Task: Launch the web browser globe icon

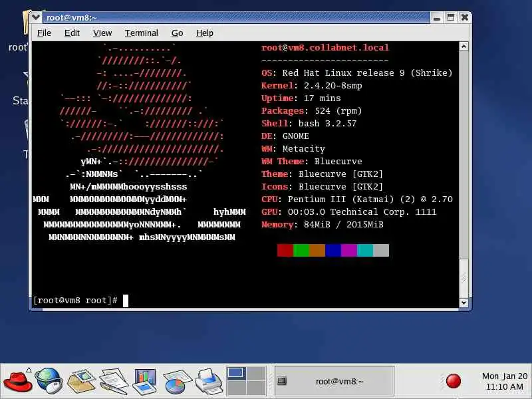Action: click(49, 381)
